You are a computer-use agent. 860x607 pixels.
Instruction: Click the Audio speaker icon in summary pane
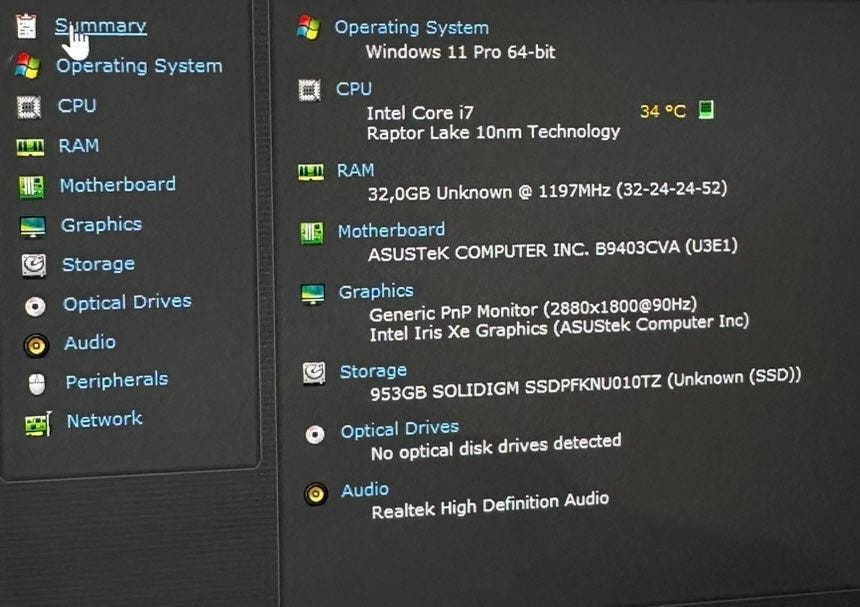pyautogui.click(x=316, y=493)
